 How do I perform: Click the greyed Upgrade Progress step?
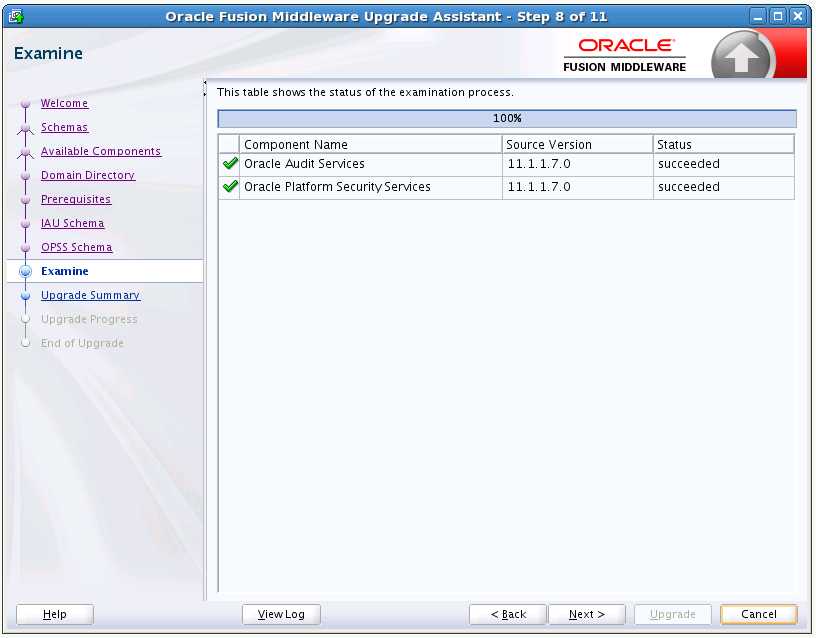click(89, 319)
